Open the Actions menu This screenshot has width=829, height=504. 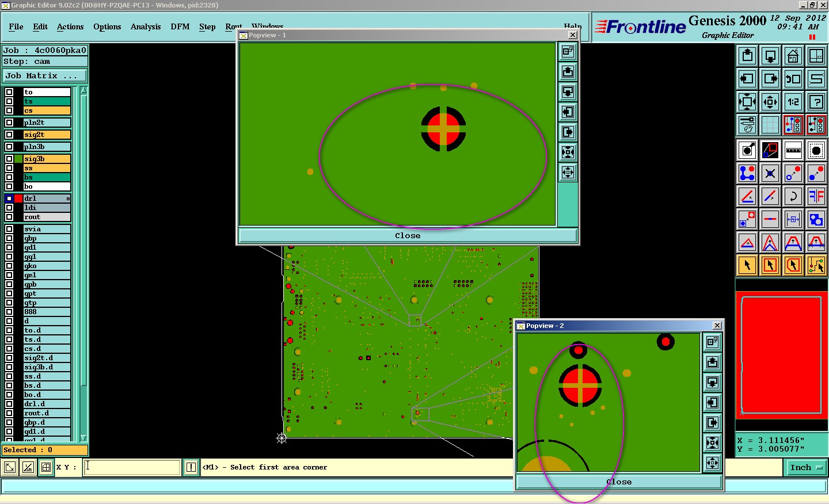click(x=70, y=26)
